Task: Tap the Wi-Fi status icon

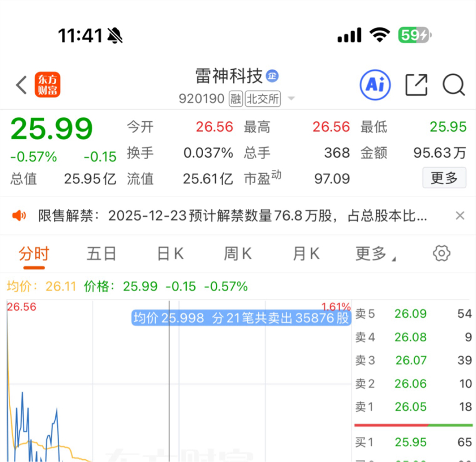Action: (379, 34)
